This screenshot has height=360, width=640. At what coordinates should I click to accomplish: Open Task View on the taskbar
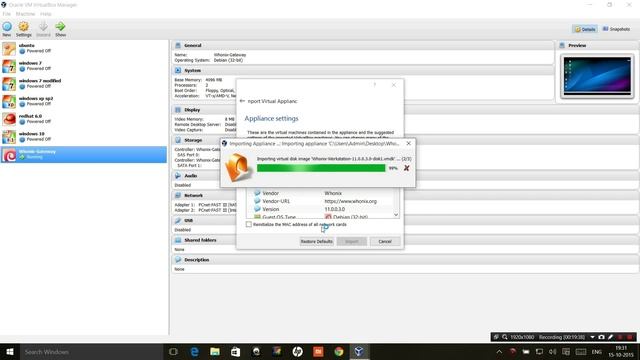(x=173, y=351)
